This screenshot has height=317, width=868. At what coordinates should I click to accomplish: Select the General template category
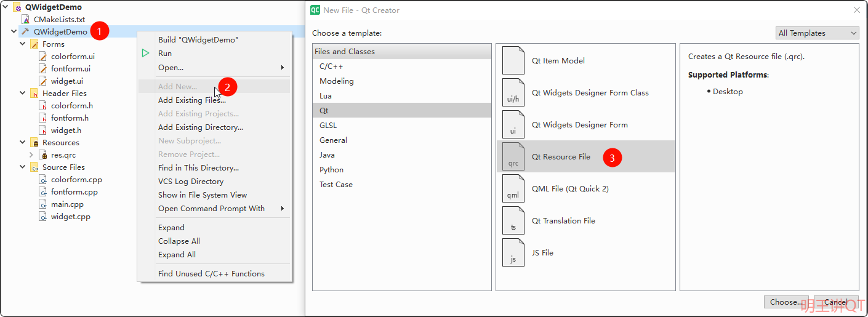point(402,140)
